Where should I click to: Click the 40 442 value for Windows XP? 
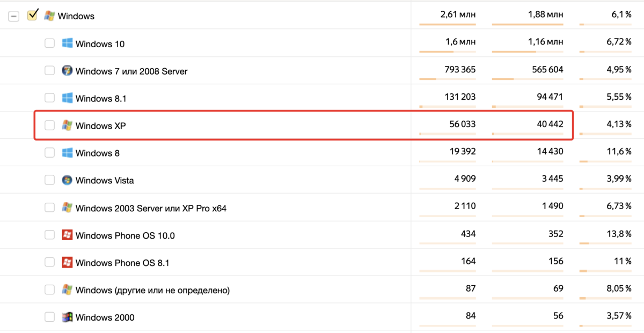point(550,124)
